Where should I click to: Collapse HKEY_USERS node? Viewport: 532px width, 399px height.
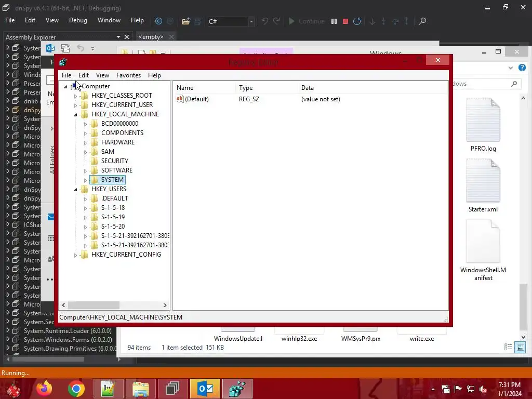coord(76,189)
